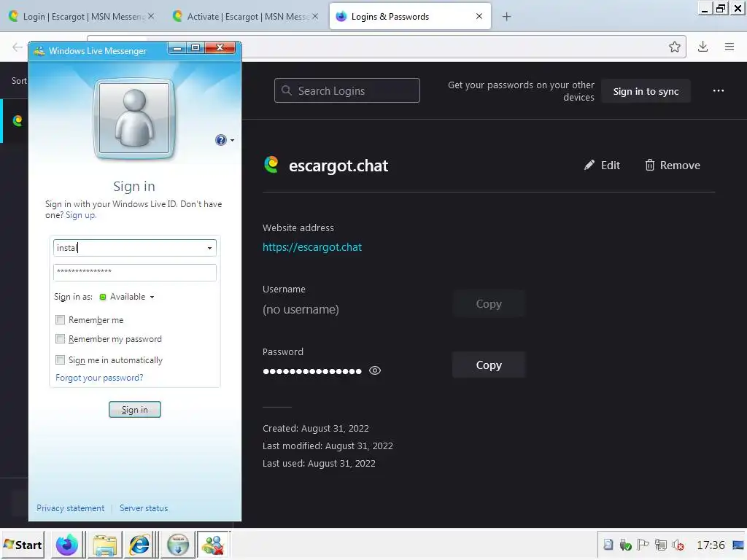
Task: Click the Messenger user avatar picture
Action: coord(134,118)
